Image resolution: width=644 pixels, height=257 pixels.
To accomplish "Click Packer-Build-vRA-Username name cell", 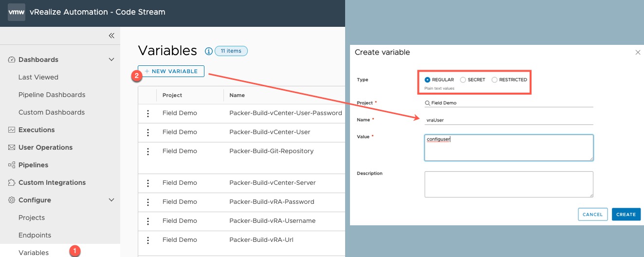I will [272, 221].
